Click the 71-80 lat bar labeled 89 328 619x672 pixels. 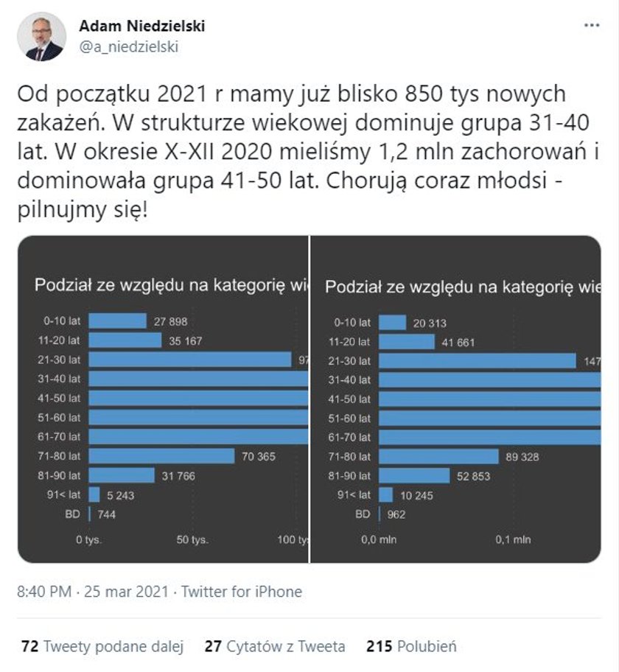coord(439,456)
